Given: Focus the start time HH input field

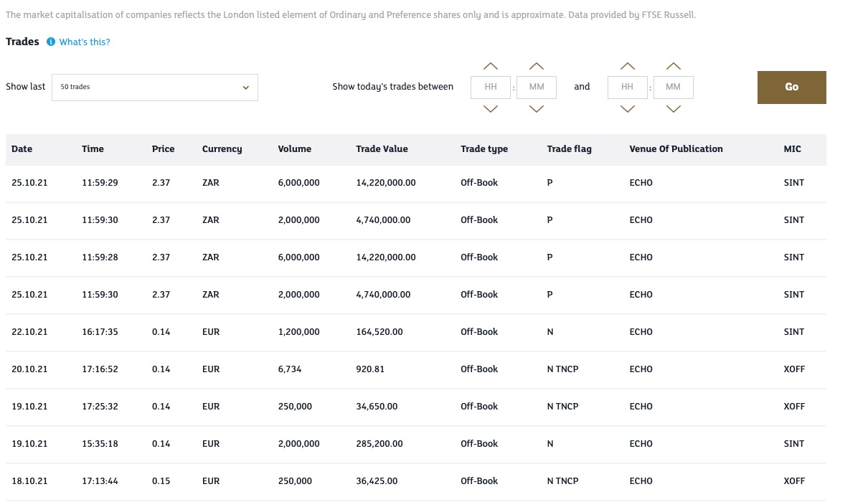Looking at the screenshot, I should 491,87.
